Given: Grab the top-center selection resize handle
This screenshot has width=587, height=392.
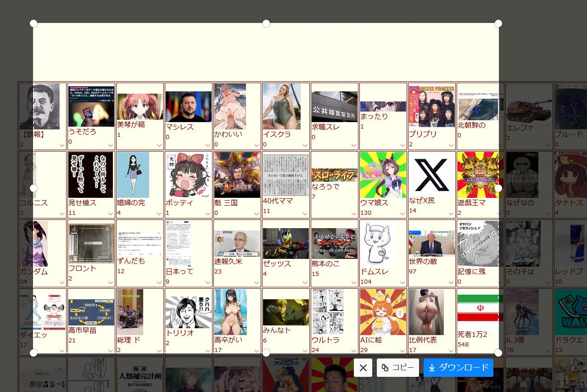Looking at the screenshot, I should [x=266, y=23].
